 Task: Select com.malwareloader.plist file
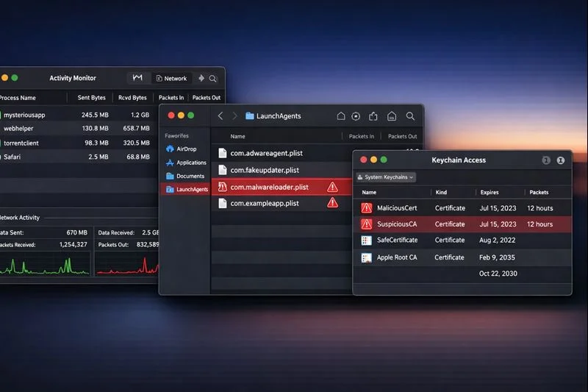282,187
